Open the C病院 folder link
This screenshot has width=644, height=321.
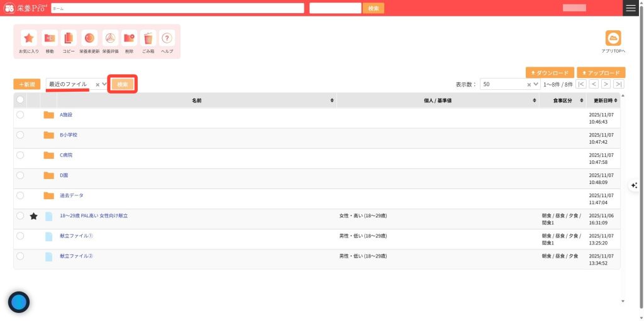(x=66, y=155)
